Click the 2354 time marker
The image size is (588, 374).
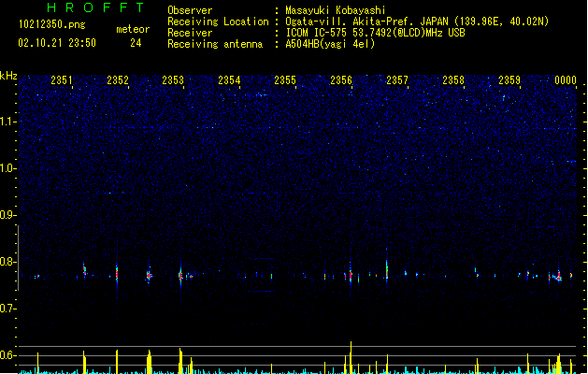[229, 80]
